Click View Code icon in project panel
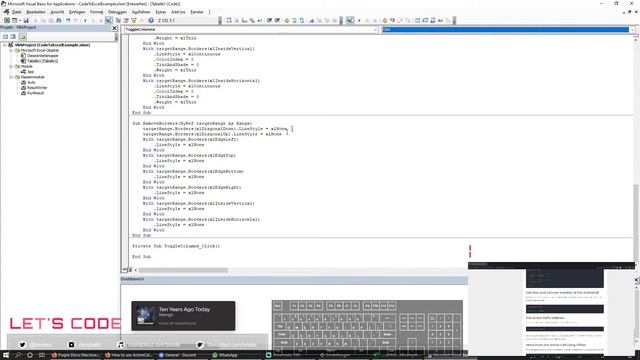Screen dimensions: 640x360 point(5,36)
